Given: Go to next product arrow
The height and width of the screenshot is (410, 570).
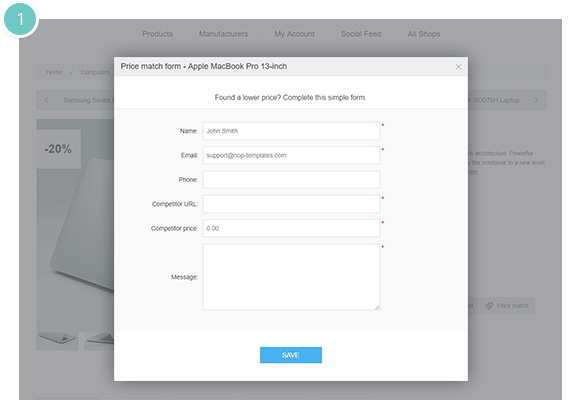Looking at the screenshot, I should coord(536,100).
